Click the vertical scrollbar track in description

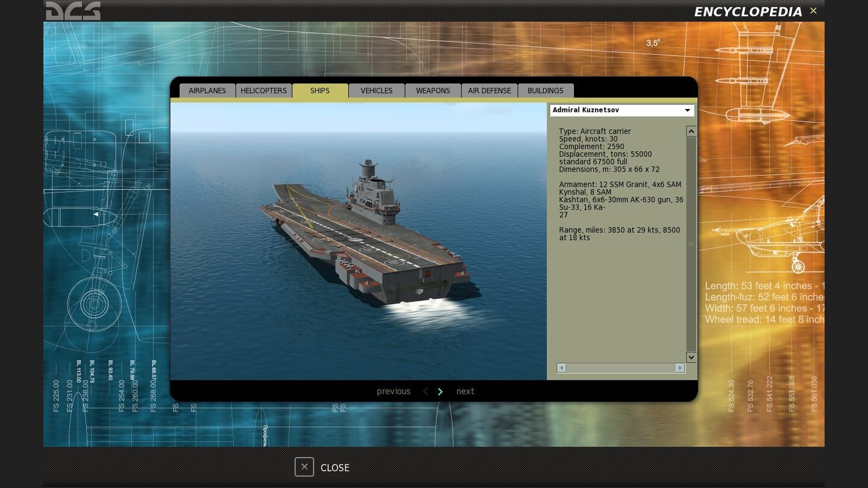[691, 244]
